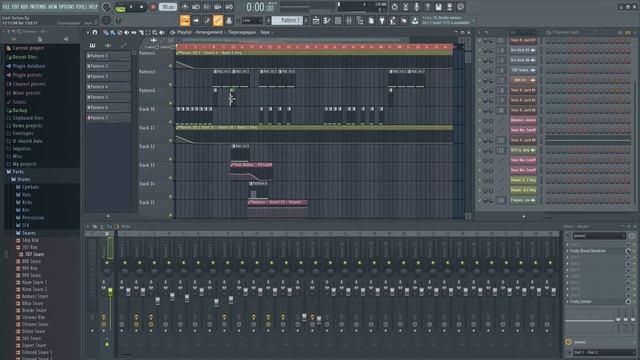Screen dimensions: 640x360
Task: Switch the pattern/song mode toggle
Action: pyautogui.click(x=120, y=7)
